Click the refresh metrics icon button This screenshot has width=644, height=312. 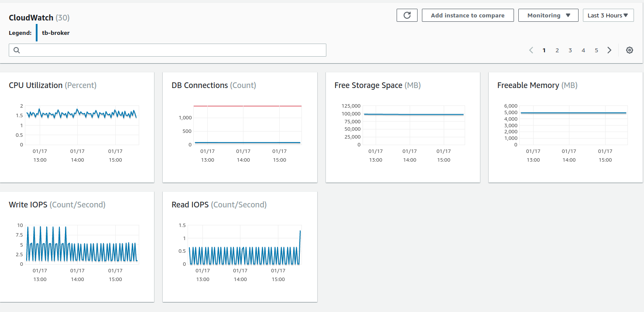(407, 15)
